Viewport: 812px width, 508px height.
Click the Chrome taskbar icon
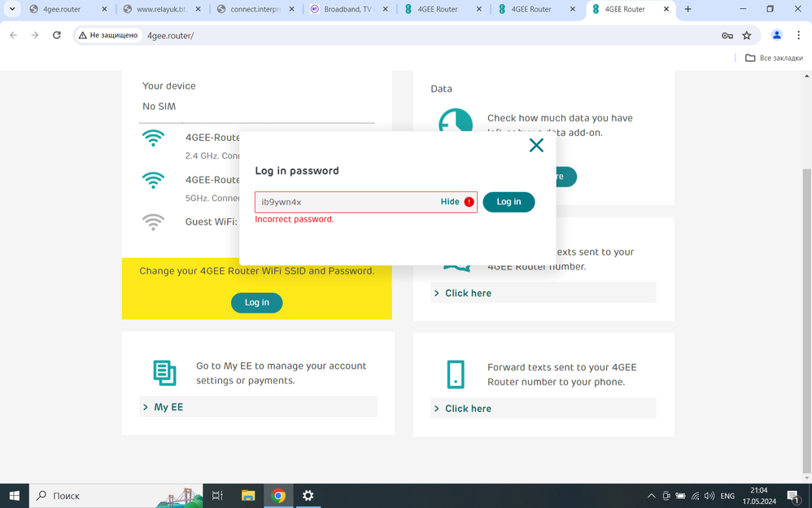pos(278,496)
